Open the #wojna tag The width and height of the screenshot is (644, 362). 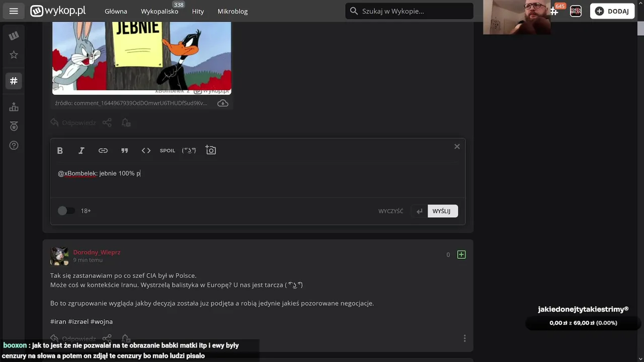tap(102, 321)
